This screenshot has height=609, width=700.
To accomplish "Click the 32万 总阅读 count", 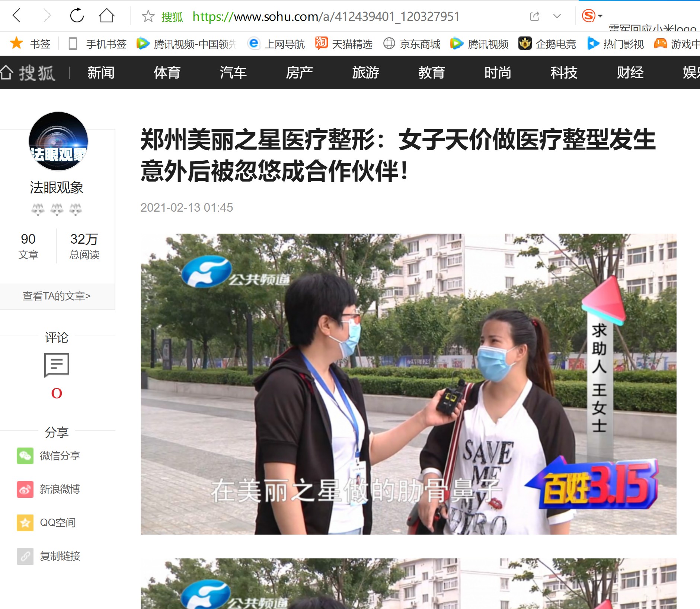I will [x=84, y=246].
